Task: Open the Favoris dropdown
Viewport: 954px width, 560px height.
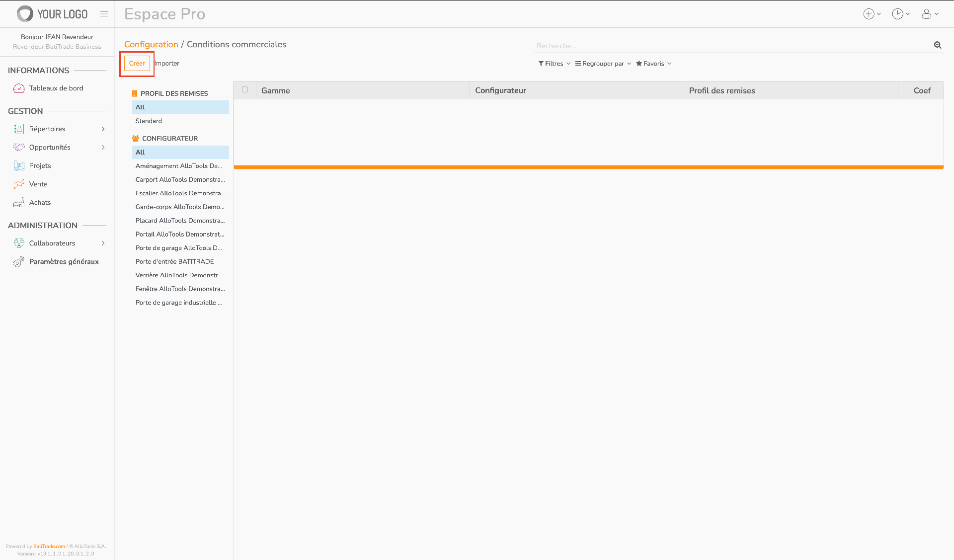Action: pyautogui.click(x=653, y=64)
